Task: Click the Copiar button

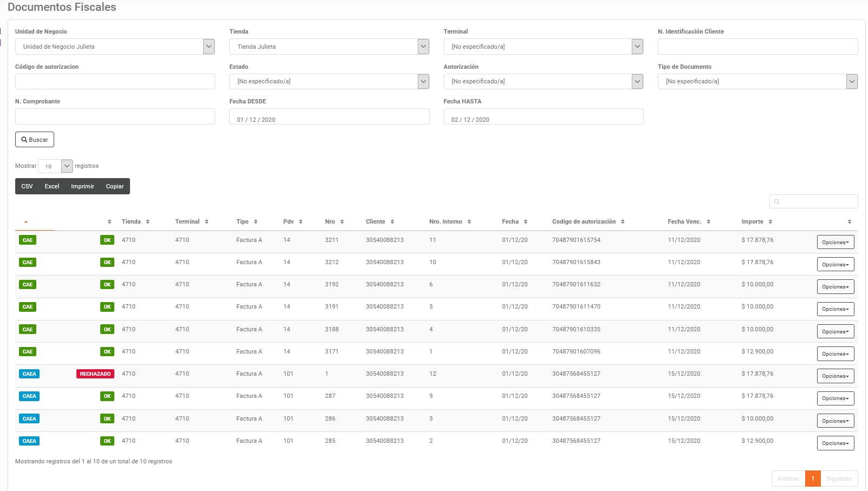Action: (115, 186)
